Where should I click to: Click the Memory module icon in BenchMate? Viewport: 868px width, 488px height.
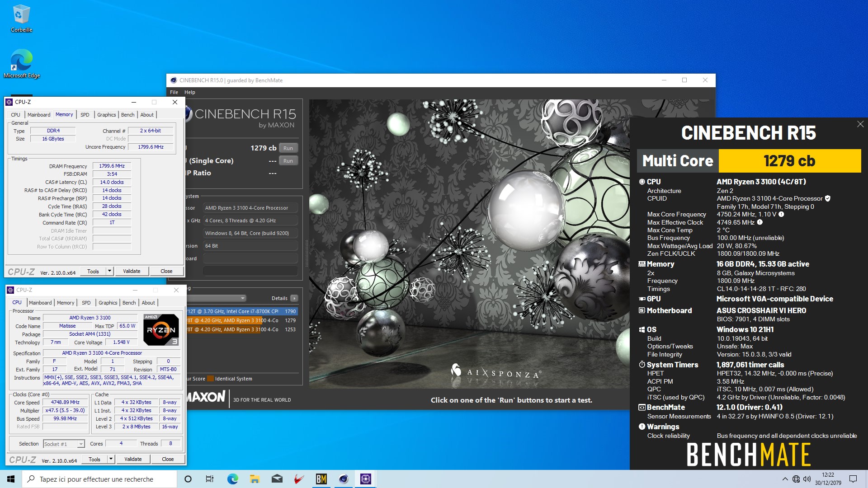point(642,264)
